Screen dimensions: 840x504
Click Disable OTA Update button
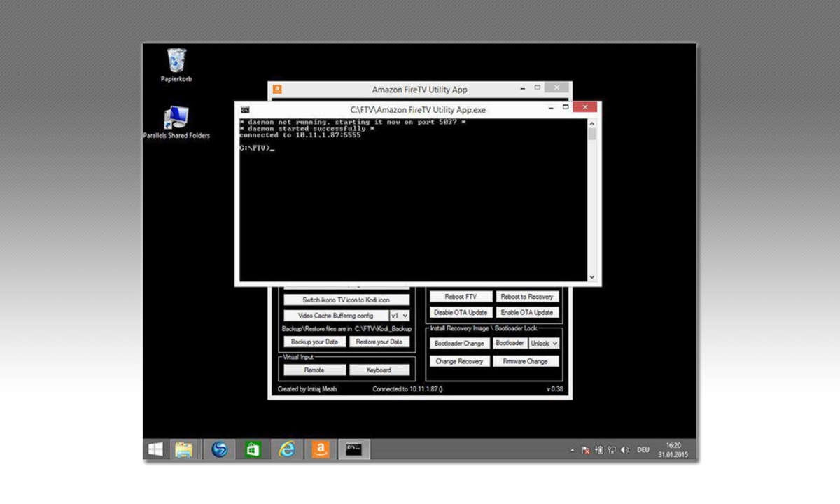pos(461,312)
